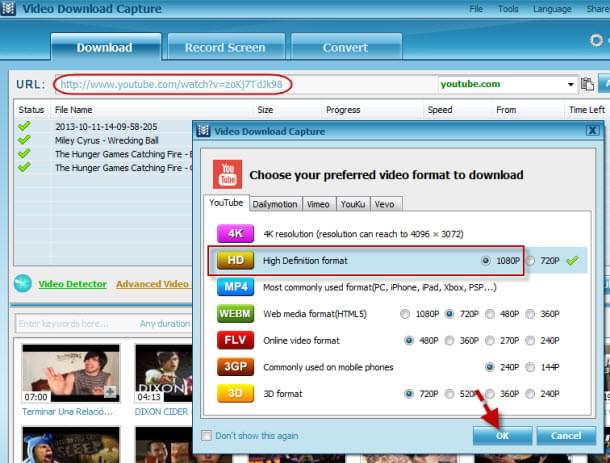Open the DIXON CIDER video thumbnail
The width and height of the screenshot is (610, 463).
click(x=164, y=373)
